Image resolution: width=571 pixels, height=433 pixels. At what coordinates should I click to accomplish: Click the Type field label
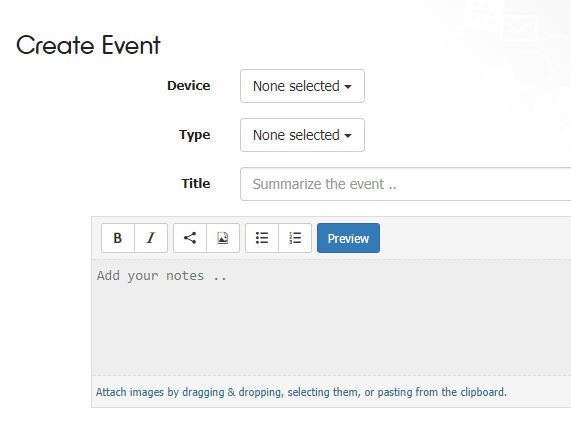click(x=194, y=135)
